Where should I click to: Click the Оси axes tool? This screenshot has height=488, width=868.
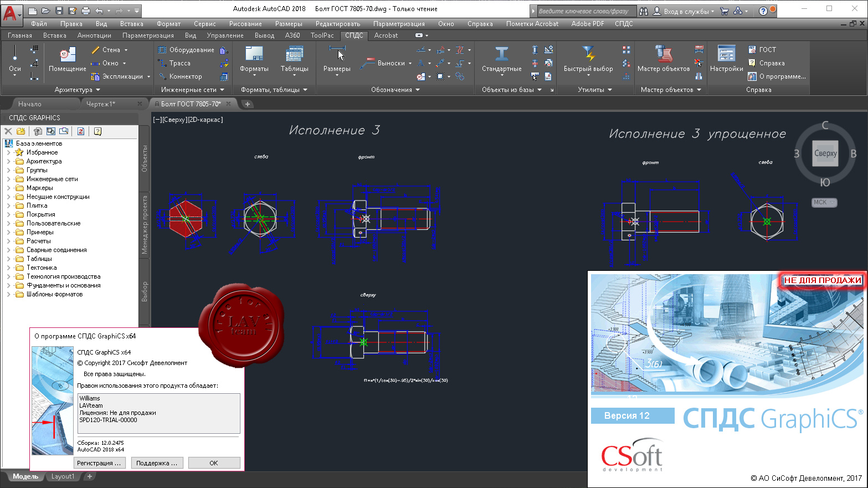pos(15,60)
